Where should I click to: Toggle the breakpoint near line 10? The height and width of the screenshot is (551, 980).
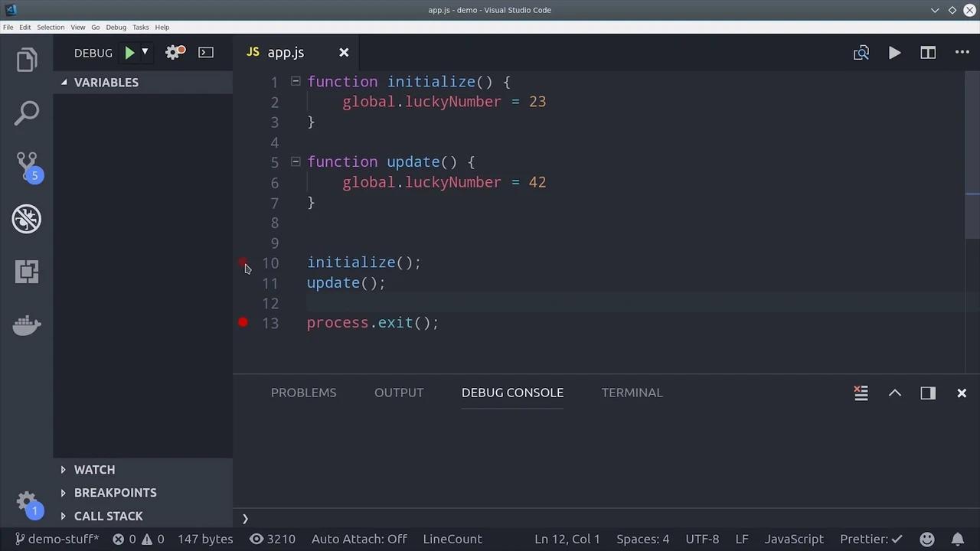point(243,262)
